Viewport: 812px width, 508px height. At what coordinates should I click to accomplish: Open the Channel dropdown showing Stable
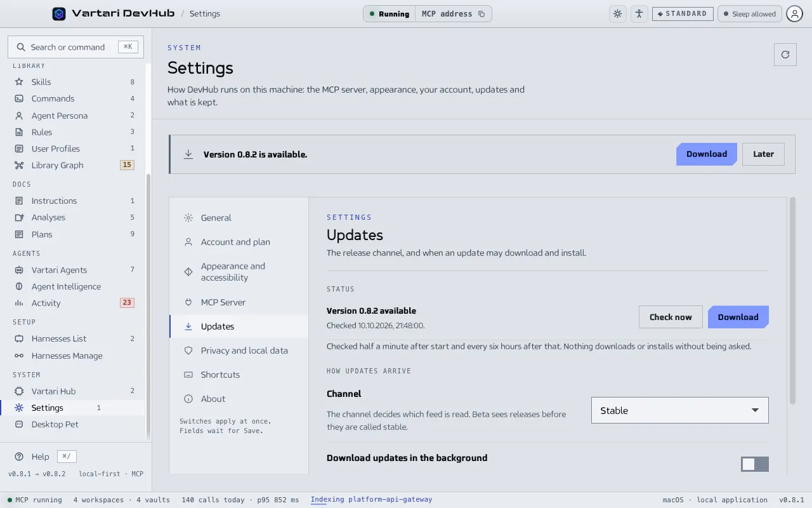click(680, 410)
